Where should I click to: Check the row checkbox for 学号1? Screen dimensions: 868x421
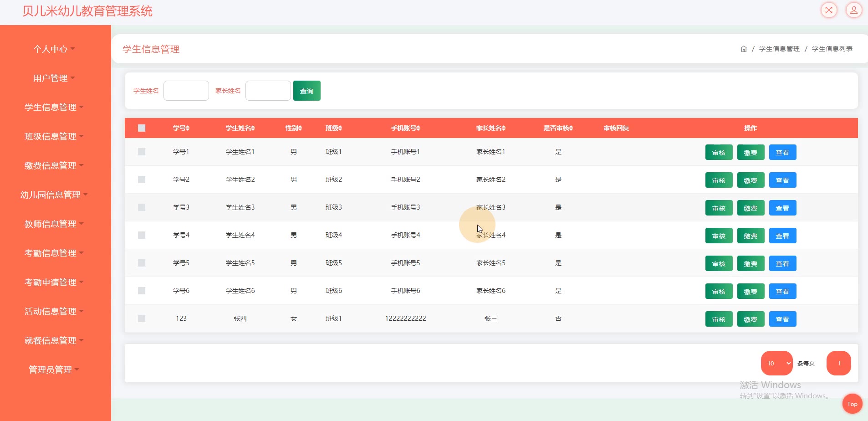point(142,152)
